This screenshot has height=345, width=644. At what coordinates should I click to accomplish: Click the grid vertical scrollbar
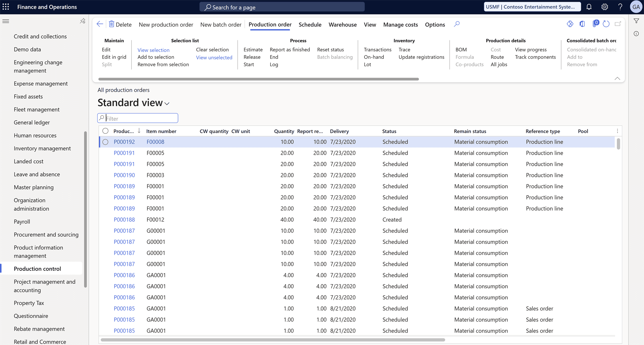(618, 144)
